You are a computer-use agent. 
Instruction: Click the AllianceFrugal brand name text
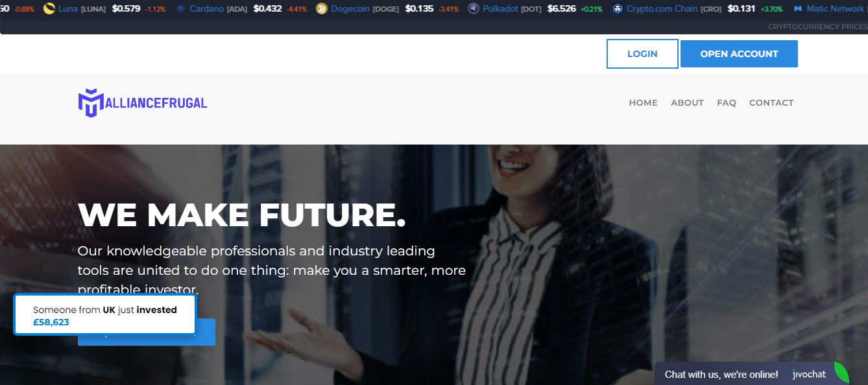156,102
